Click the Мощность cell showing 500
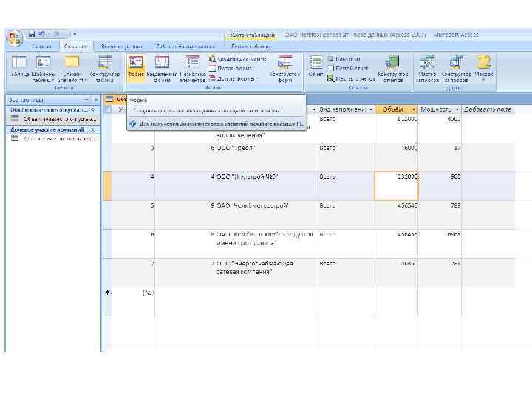 pos(440,186)
